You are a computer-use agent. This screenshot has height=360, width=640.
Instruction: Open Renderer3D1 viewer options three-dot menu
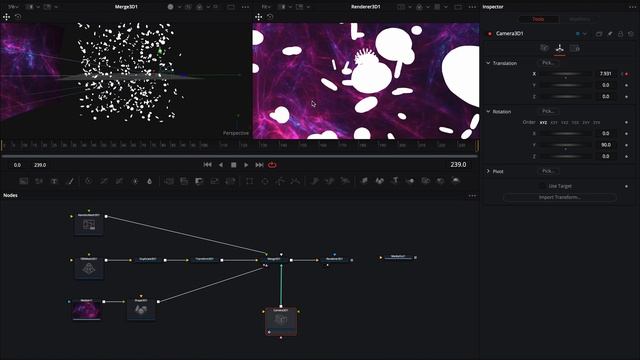(x=472, y=7)
